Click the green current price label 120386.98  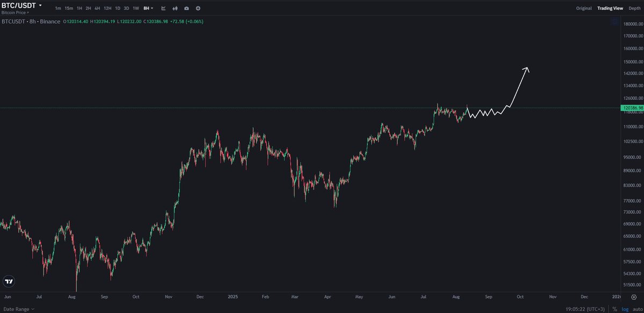pyautogui.click(x=632, y=108)
